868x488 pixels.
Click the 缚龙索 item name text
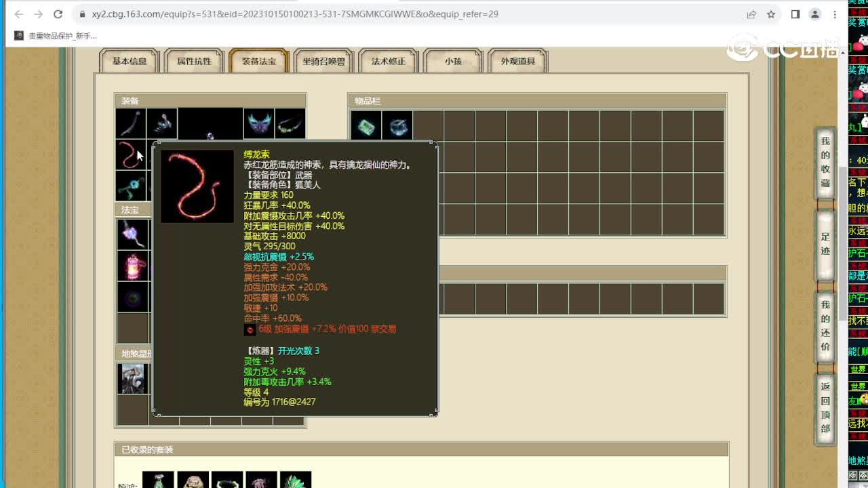256,155
